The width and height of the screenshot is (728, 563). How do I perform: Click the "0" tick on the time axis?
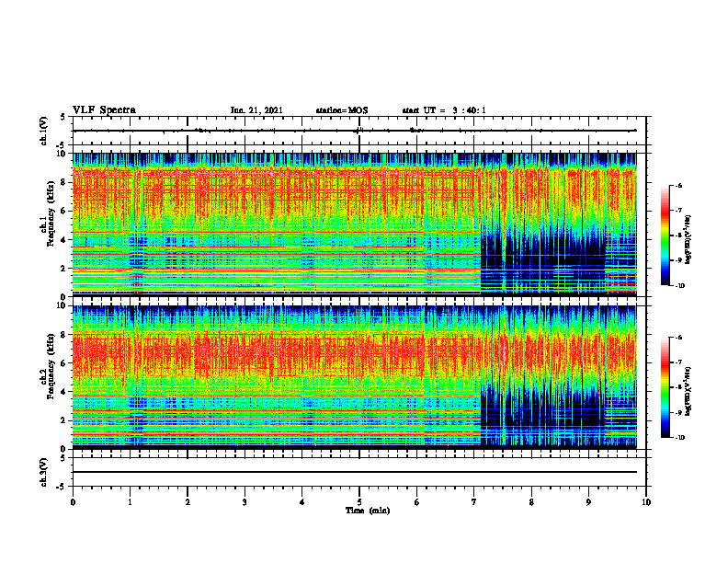[73, 502]
